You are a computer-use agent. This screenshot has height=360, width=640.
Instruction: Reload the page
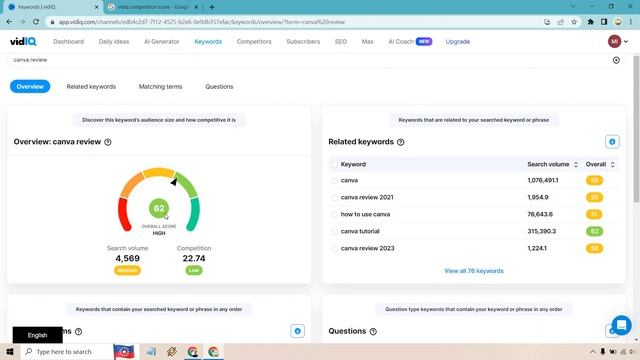(x=36, y=22)
